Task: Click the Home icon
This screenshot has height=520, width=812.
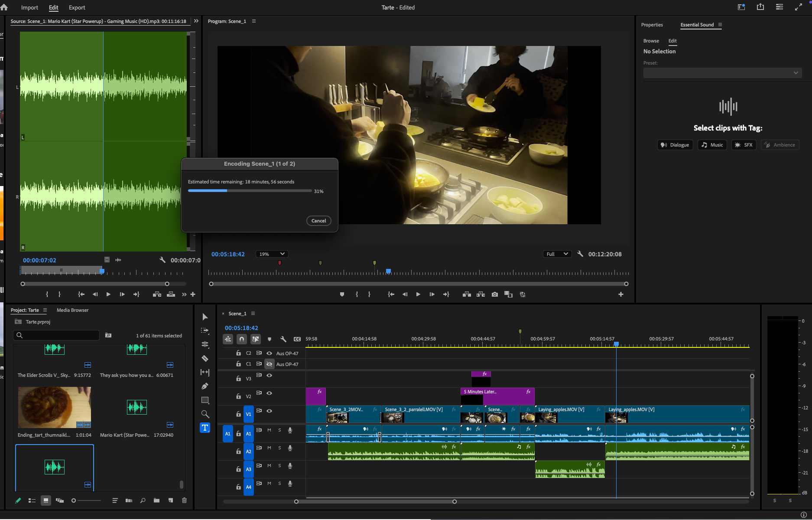Action: click(4, 7)
